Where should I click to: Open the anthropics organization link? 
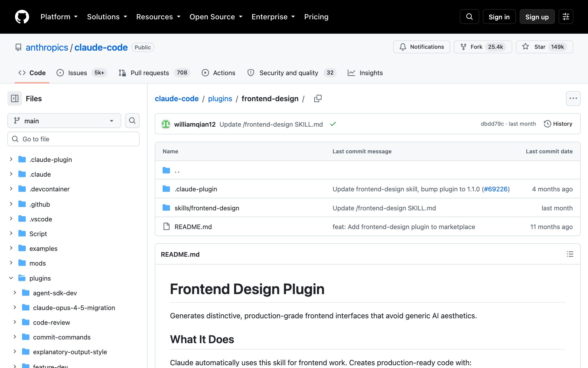coord(47,47)
